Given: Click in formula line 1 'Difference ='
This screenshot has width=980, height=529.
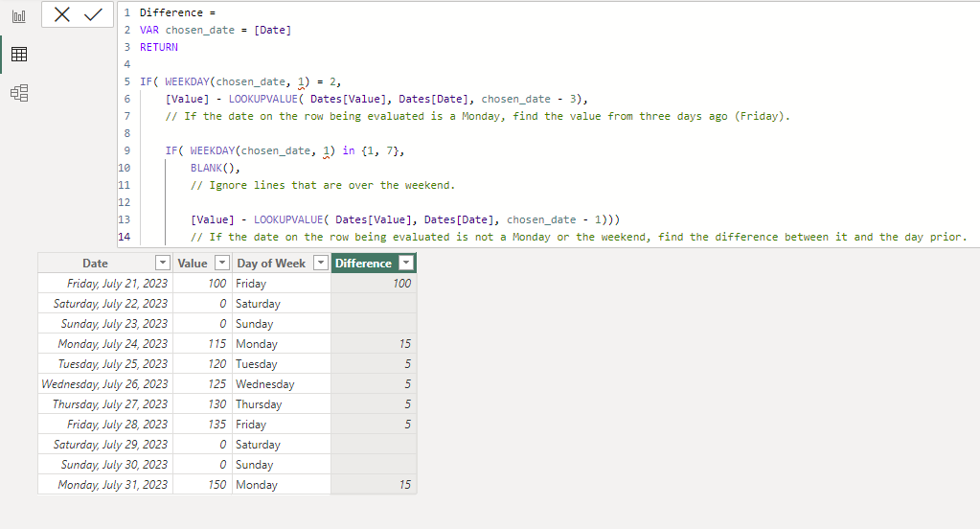Looking at the screenshot, I should (177, 12).
